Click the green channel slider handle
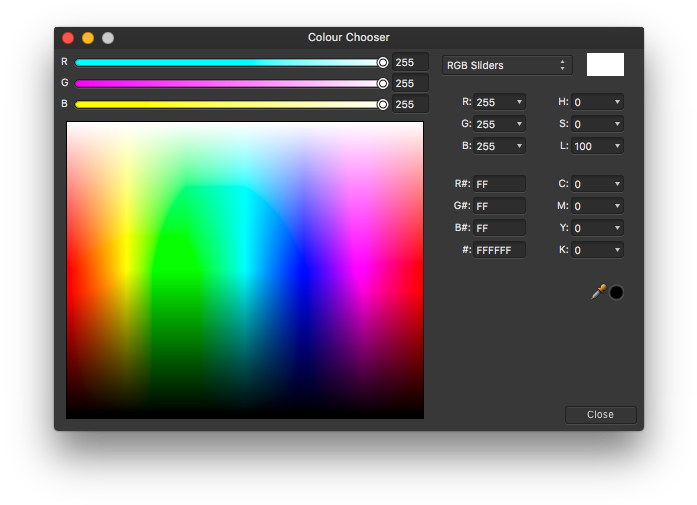Screen dimensions: 697x505 382,83
